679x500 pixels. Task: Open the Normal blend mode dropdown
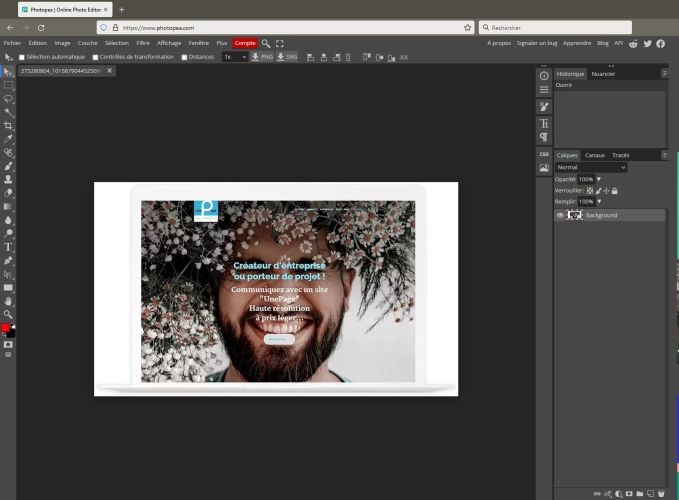pyautogui.click(x=591, y=167)
